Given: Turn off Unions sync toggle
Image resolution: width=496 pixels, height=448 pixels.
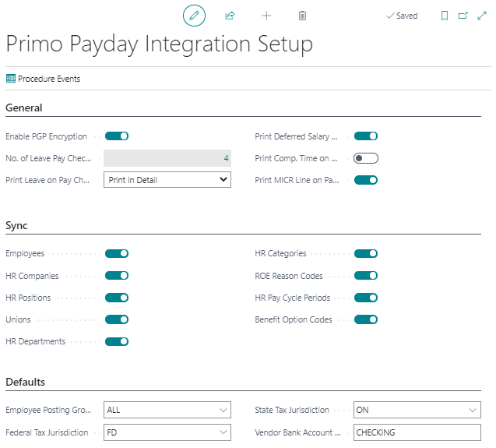Looking at the screenshot, I should (117, 319).
